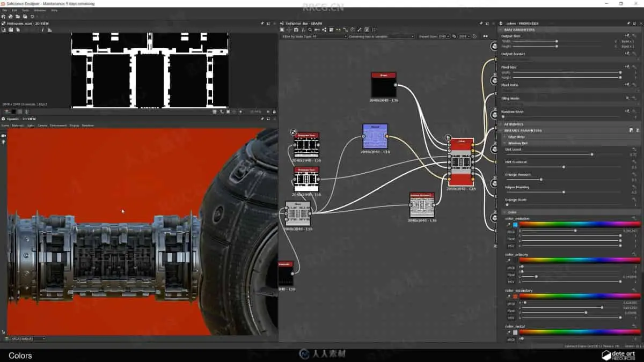
Task: Click the eyedropper for color_secondary
Action: click(x=509, y=296)
